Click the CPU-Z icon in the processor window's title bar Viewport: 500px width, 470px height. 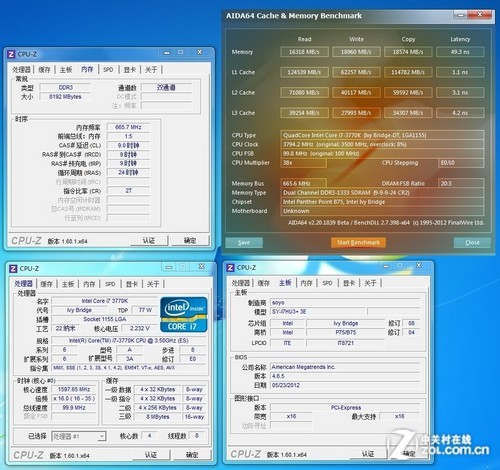tap(13, 268)
